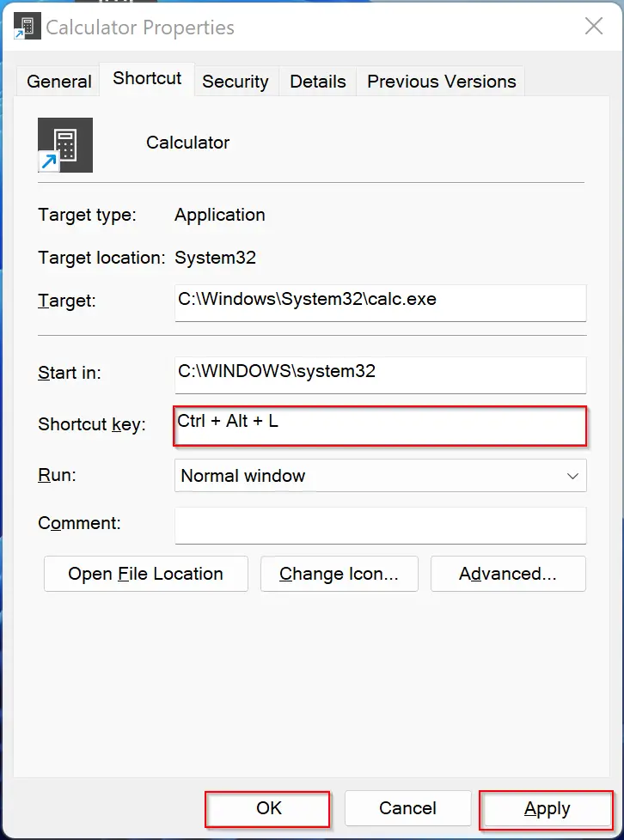
Task: Click the Shortcut key field
Action: pyautogui.click(x=380, y=426)
